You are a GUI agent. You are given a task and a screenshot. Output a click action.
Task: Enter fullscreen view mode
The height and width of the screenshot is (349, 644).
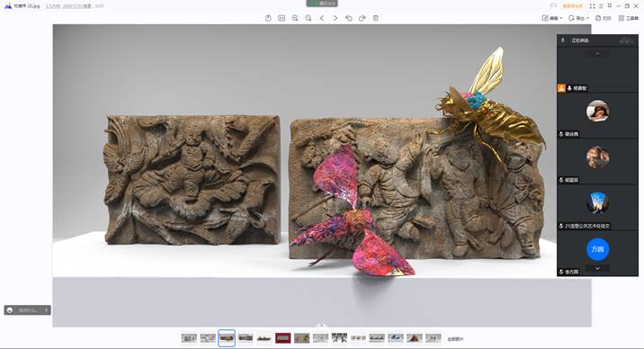click(x=592, y=6)
